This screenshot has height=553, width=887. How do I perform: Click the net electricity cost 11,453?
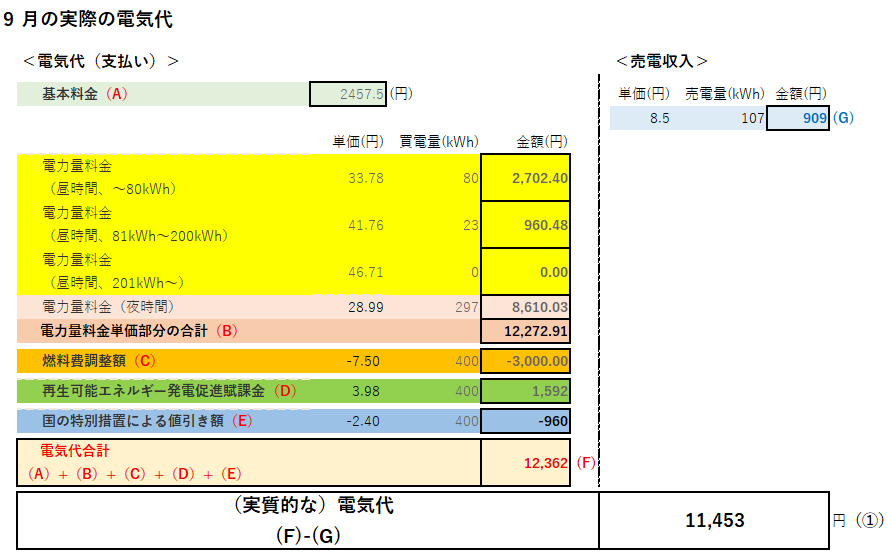click(x=714, y=520)
